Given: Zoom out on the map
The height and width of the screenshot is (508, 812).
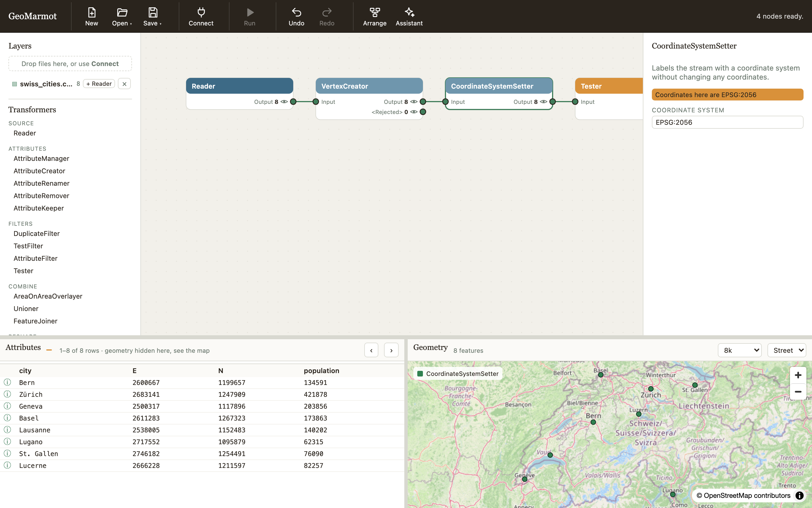Looking at the screenshot, I should (x=798, y=392).
